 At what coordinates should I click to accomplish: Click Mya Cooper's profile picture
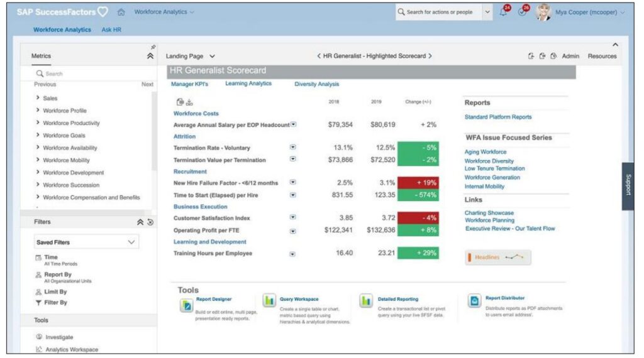[x=543, y=12]
